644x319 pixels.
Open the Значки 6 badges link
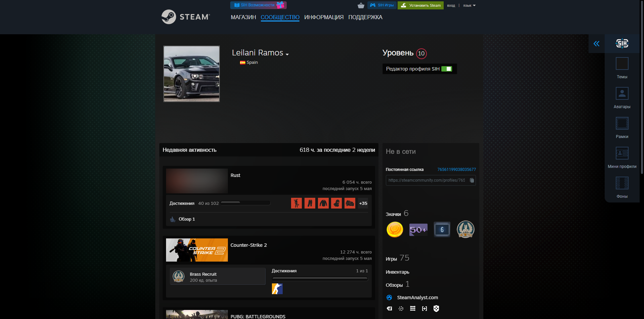tap(397, 214)
